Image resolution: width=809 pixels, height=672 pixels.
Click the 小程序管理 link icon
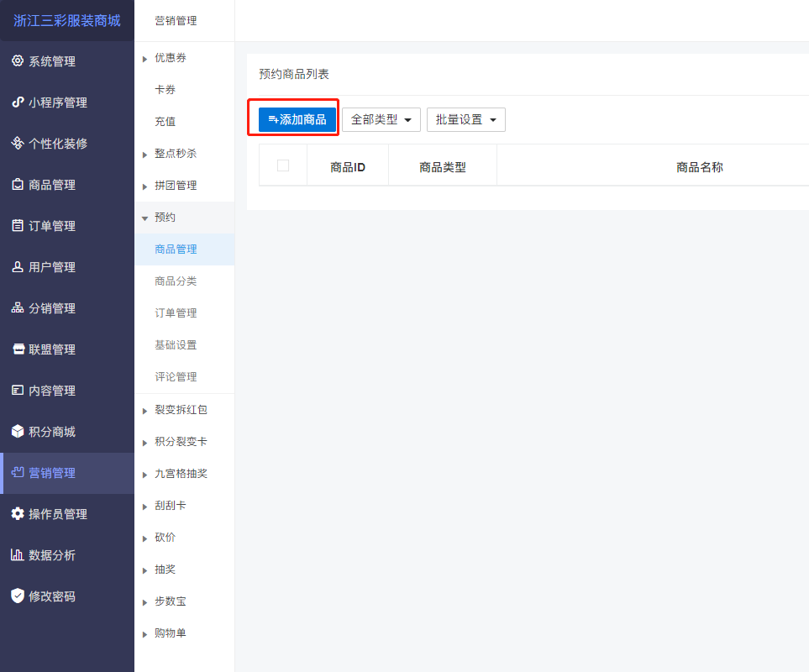[x=18, y=102]
